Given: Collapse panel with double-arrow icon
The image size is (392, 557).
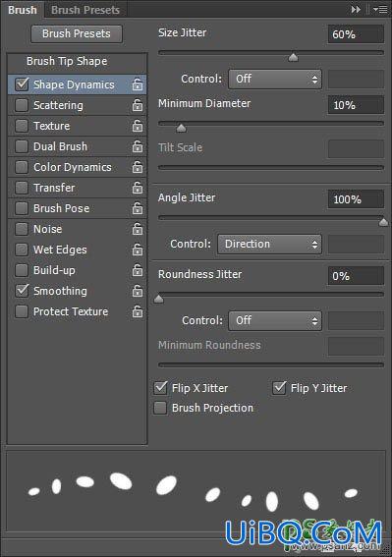Looking at the screenshot, I should (x=356, y=10).
